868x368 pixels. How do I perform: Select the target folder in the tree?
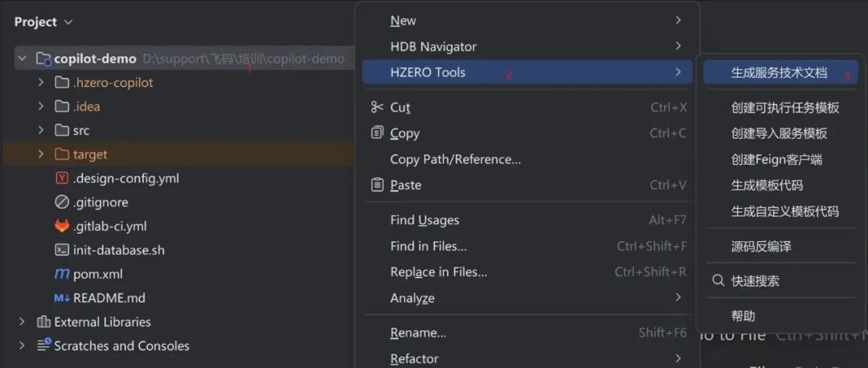pyautogui.click(x=89, y=154)
